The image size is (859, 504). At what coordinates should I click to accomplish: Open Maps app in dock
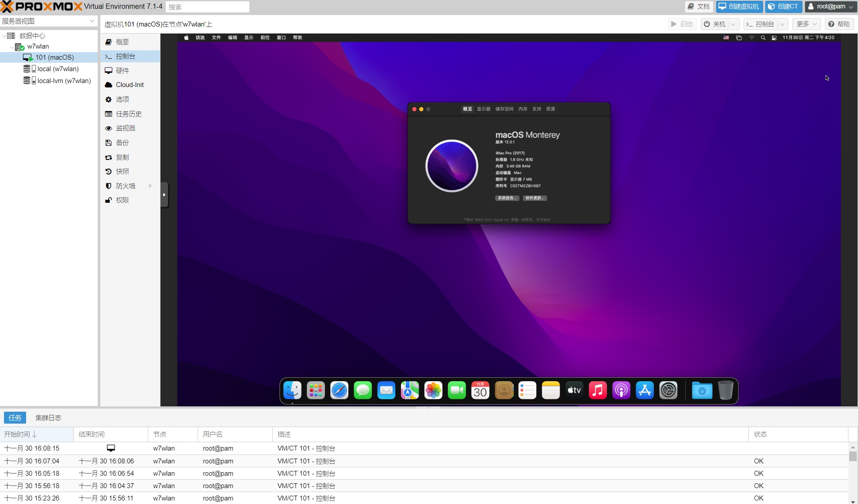410,390
